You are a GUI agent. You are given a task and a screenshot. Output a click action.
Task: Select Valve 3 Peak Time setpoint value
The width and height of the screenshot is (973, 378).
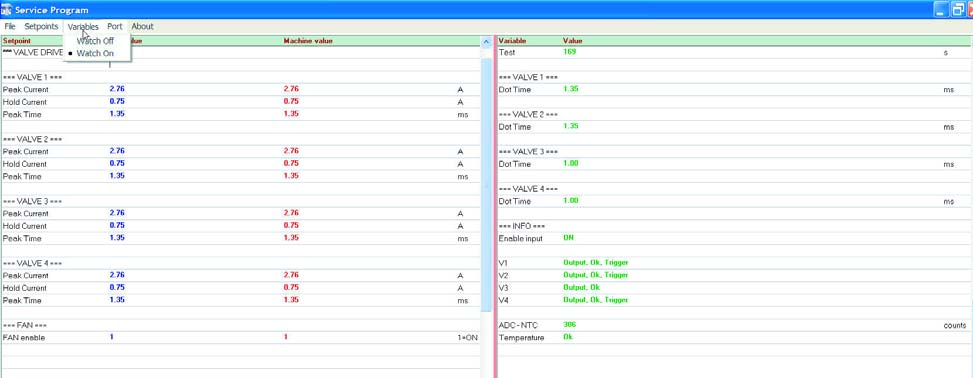tap(117, 238)
